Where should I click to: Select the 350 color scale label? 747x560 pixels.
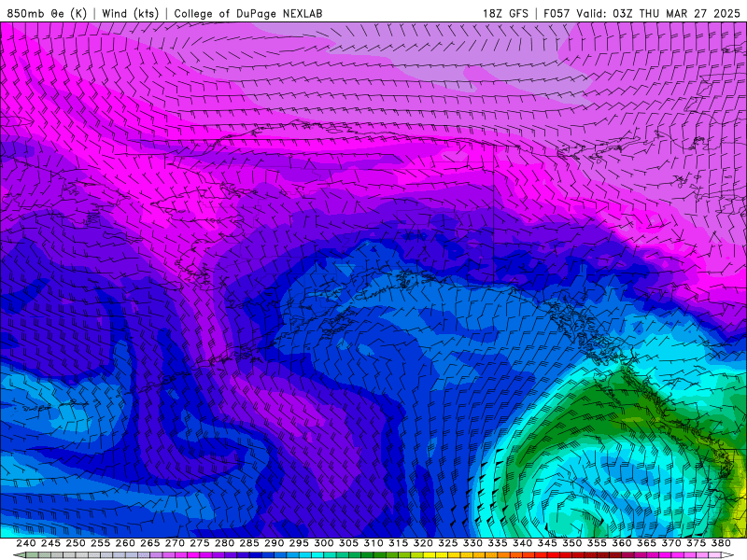click(571, 543)
